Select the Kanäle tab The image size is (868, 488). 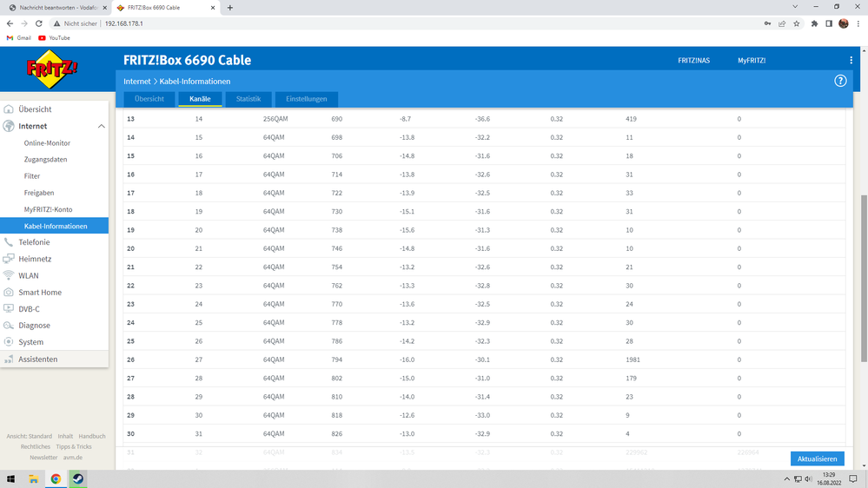click(x=200, y=99)
